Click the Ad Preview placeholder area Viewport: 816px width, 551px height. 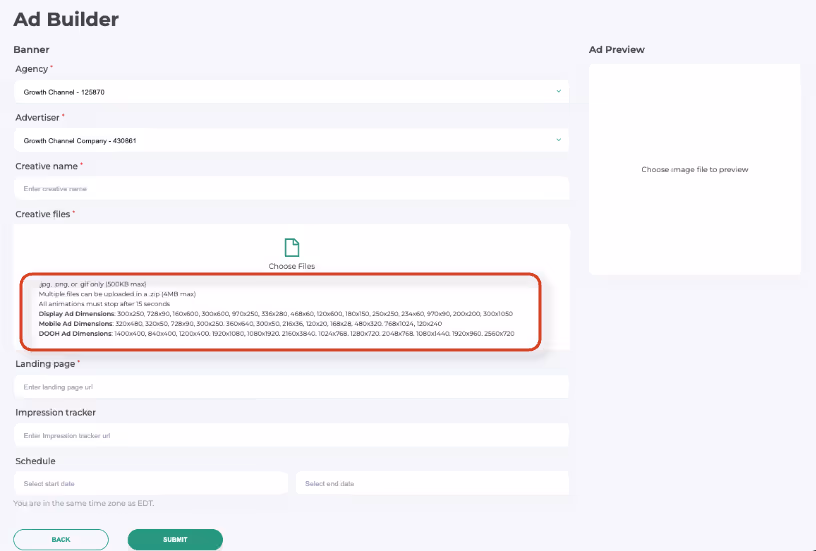coord(695,169)
